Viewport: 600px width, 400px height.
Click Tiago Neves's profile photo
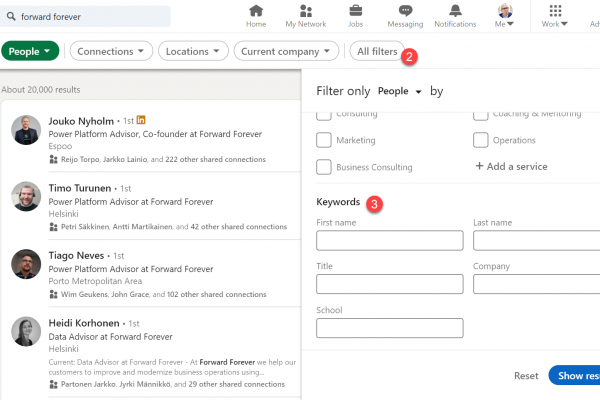pyautogui.click(x=26, y=264)
